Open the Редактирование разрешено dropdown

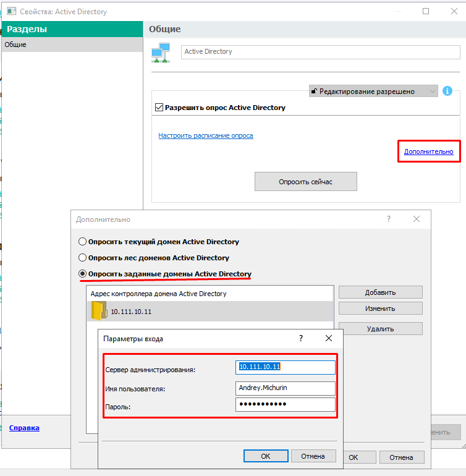point(373,91)
